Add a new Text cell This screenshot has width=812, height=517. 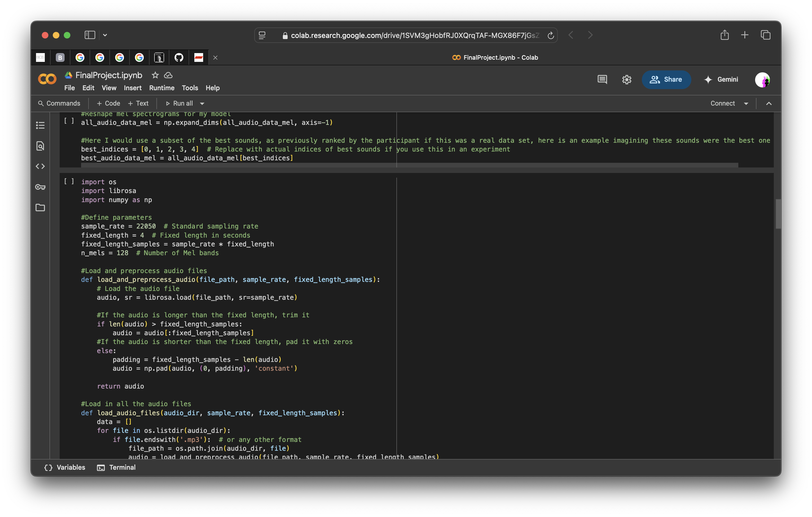coord(138,103)
